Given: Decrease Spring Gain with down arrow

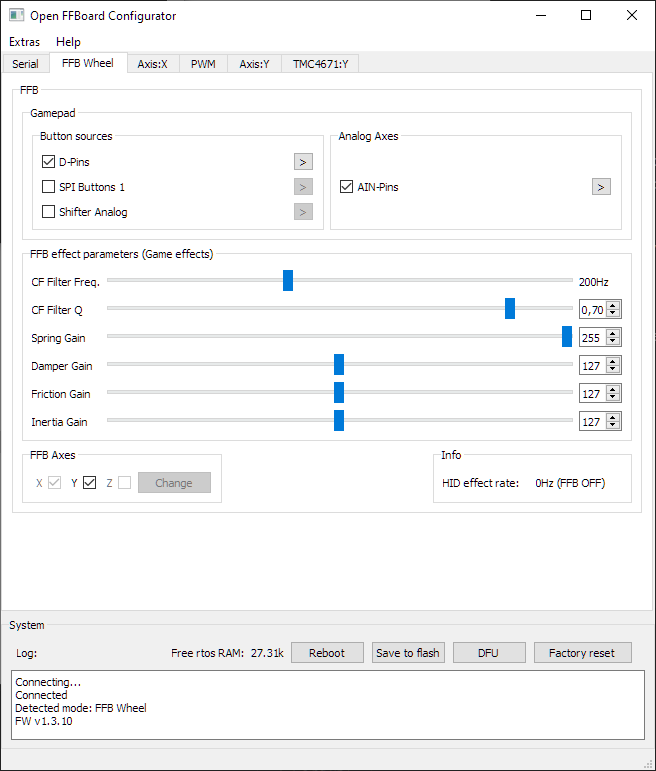Looking at the screenshot, I should pyautogui.click(x=613, y=341).
